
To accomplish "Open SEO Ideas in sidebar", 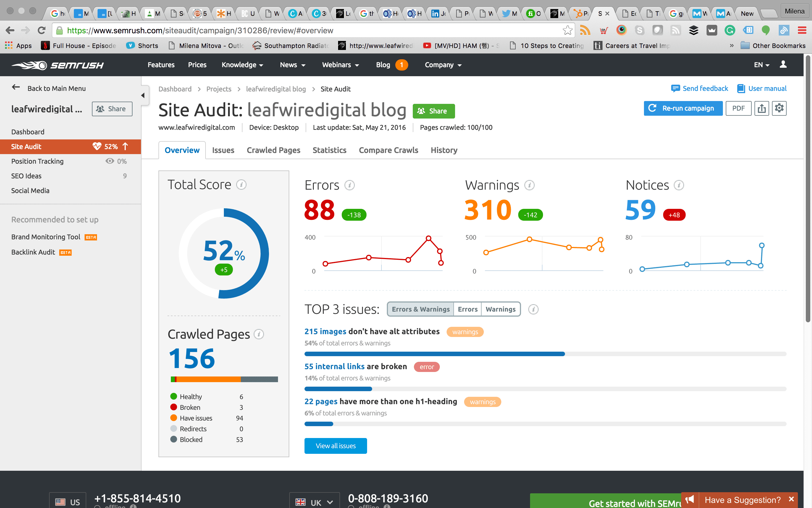I will point(26,176).
